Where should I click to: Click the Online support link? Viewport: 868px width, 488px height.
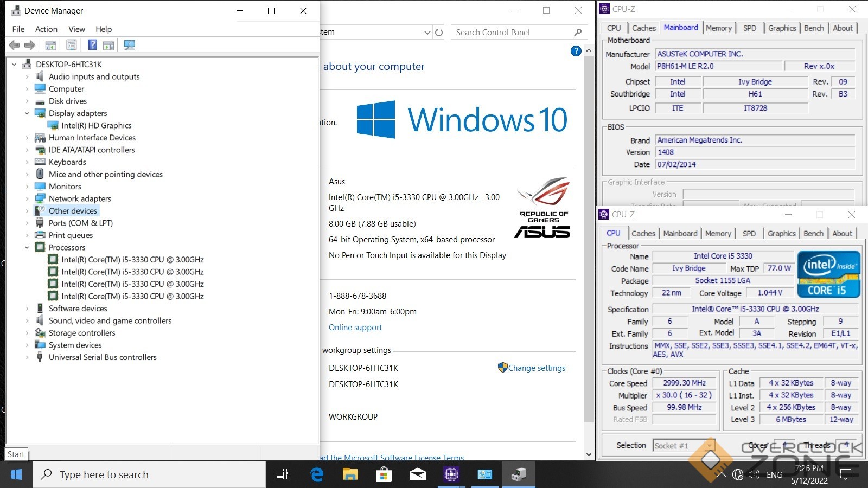point(355,328)
